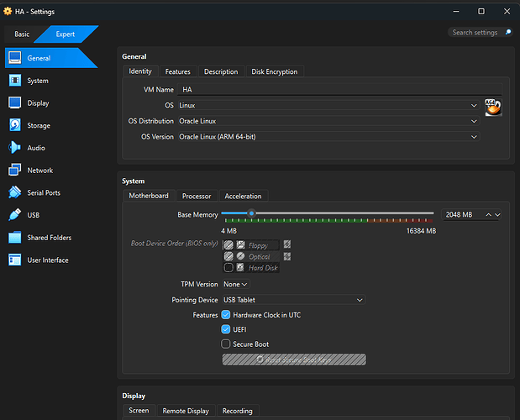This screenshot has height=420, width=520.
Task: Increase Base Memory with up arrow
Action: point(488,215)
